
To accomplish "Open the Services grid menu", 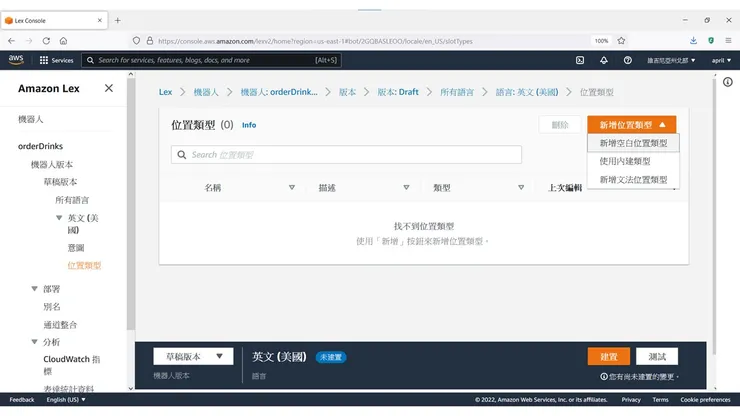I will coord(56,60).
